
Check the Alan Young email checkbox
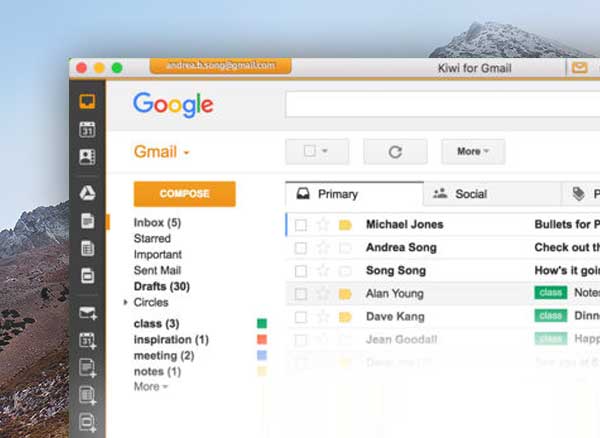[301, 294]
